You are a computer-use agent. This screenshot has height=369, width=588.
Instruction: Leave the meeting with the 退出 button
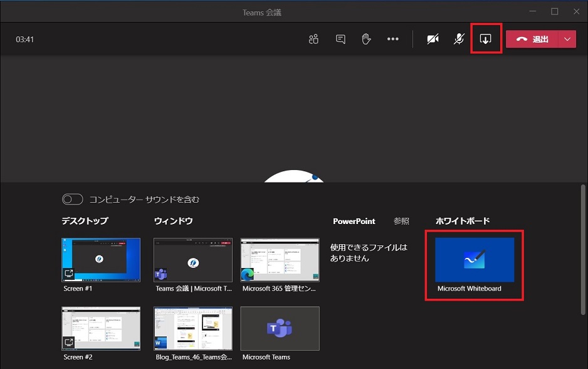pyautogui.click(x=532, y=39)
